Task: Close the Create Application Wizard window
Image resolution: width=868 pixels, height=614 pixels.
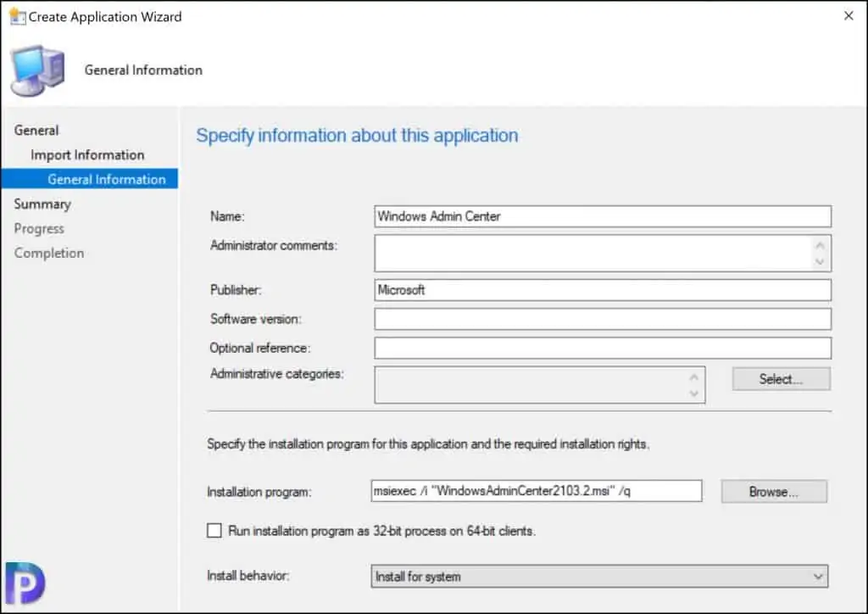Action: 848,16
